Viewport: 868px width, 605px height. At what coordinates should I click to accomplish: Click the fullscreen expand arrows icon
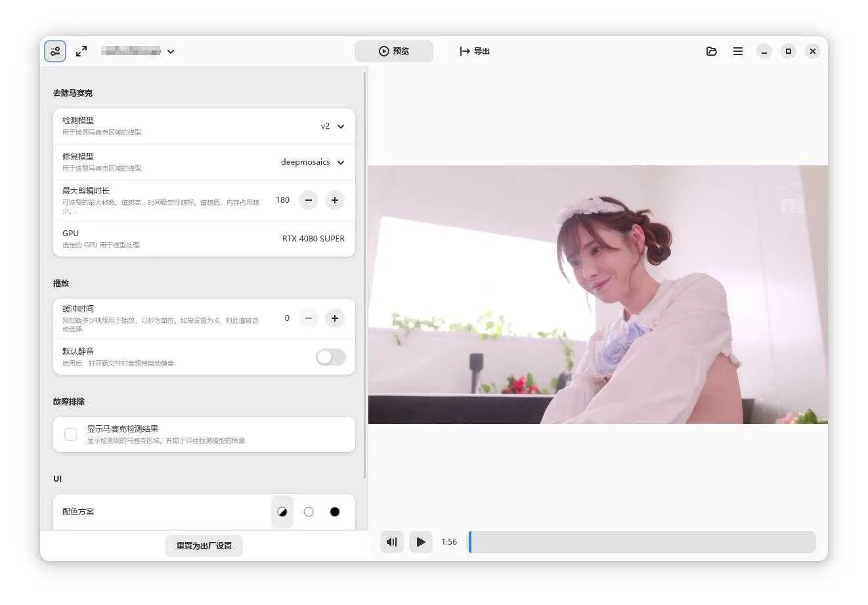coord(81,51)
